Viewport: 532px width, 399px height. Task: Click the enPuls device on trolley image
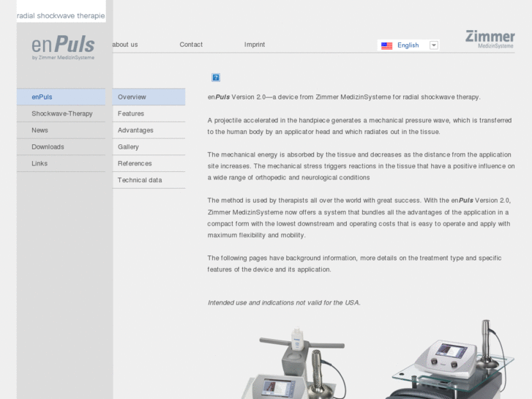click(293, 363)
